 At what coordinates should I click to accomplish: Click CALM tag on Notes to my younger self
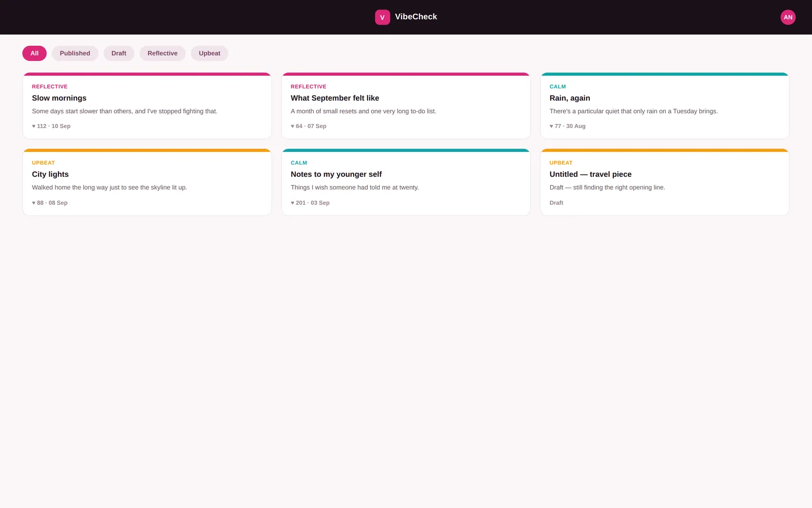click(299, 163)
